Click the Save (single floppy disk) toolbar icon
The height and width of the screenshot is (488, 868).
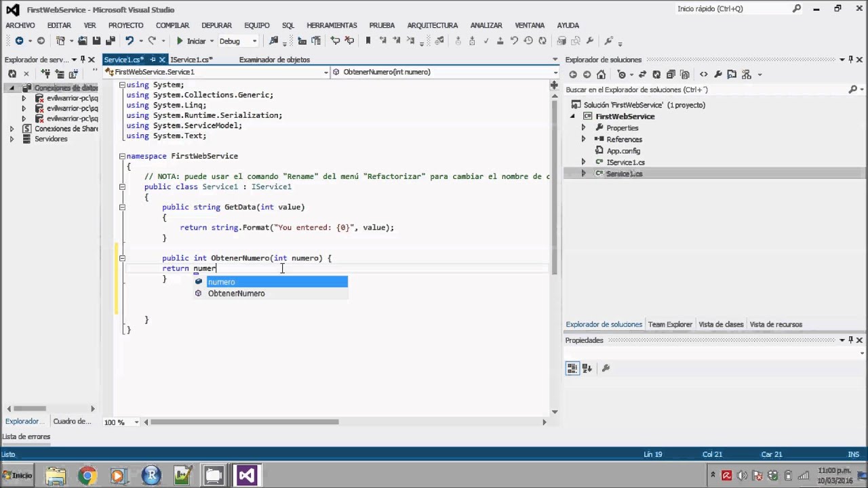pyautogui.click(x=96, y=41)
